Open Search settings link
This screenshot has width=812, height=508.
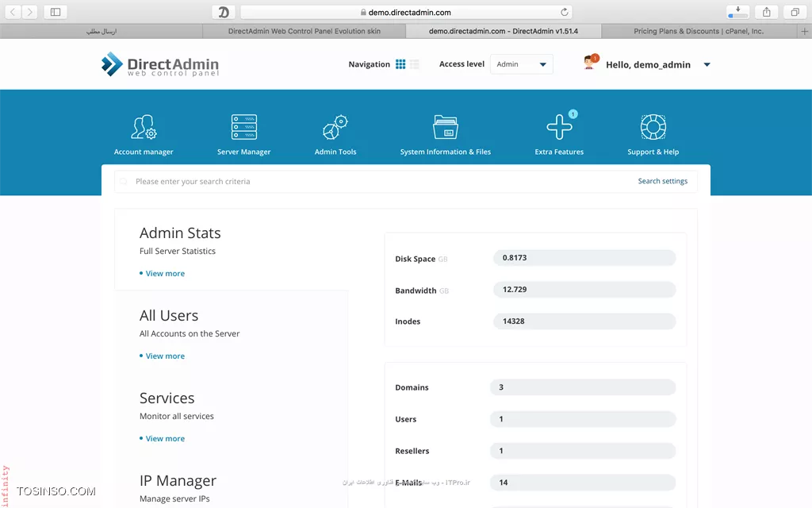point(663,181)
